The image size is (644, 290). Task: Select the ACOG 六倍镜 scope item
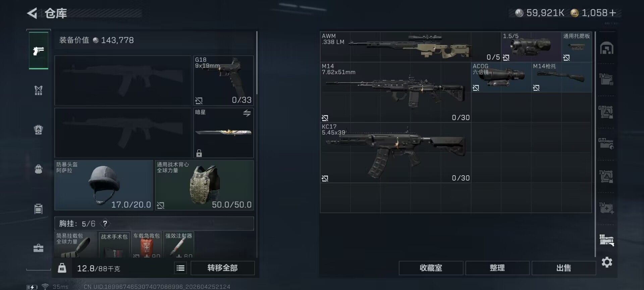(501, 77)
